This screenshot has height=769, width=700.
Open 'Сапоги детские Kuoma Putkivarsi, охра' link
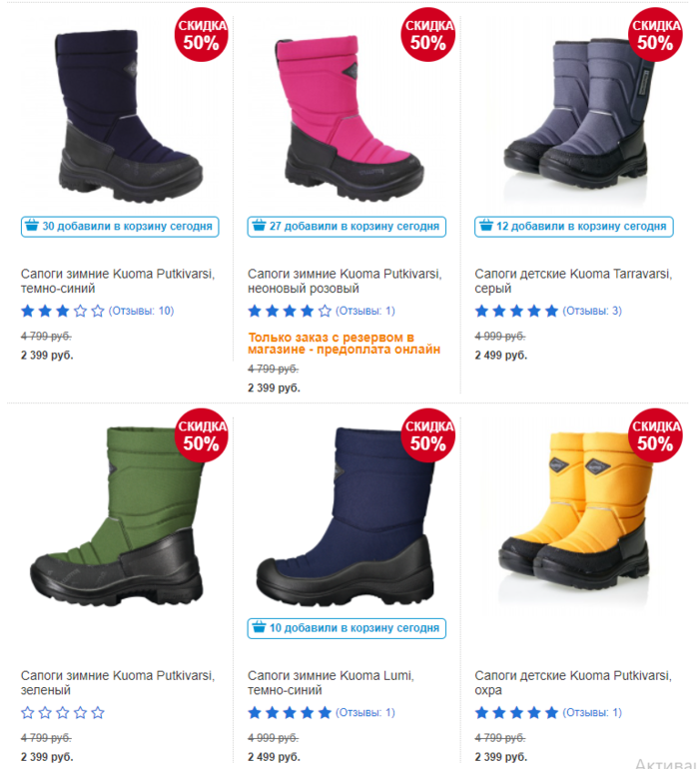(x=573, y=683)
